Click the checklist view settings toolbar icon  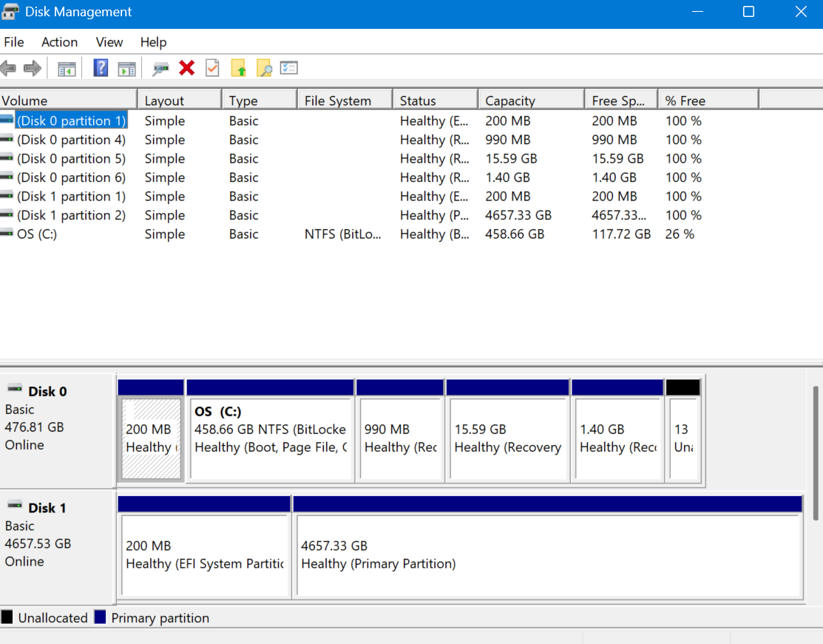(289, 68)
